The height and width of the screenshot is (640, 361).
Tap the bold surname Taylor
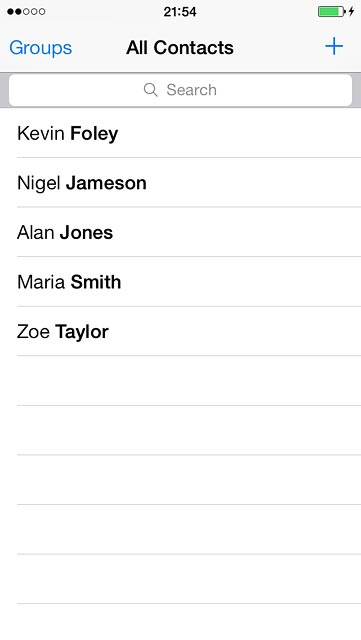tap(82, 332)
